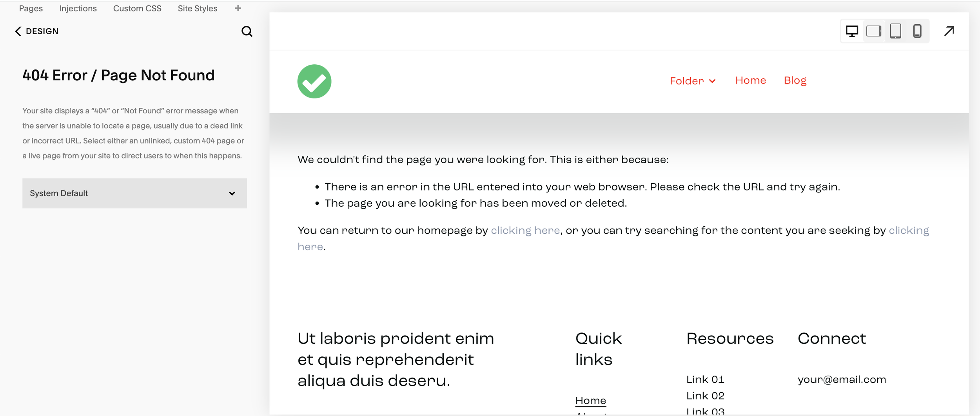Click the footer Home quick link
The image size is (980, 416).
pyautogui.click(x=590, y=400)
